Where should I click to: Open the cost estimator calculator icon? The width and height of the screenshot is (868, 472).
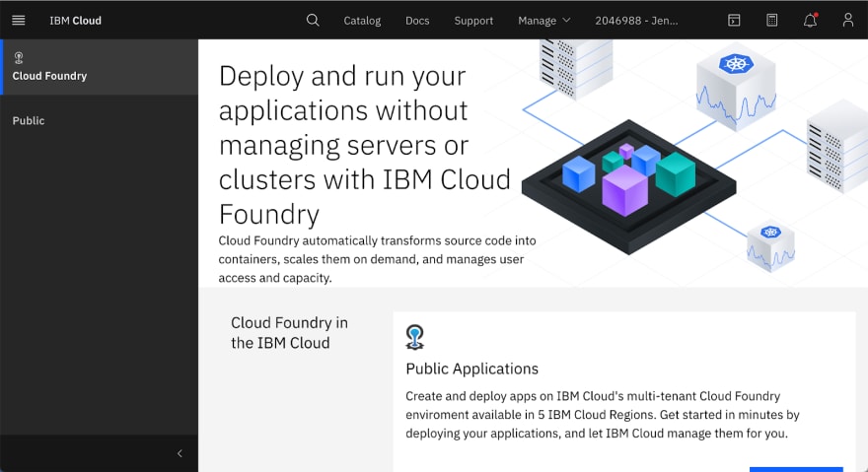click(771, 21)
